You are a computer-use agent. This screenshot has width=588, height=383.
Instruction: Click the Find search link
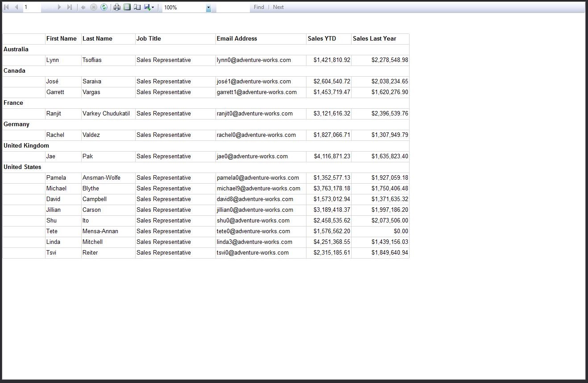click(x=258, y=7)
